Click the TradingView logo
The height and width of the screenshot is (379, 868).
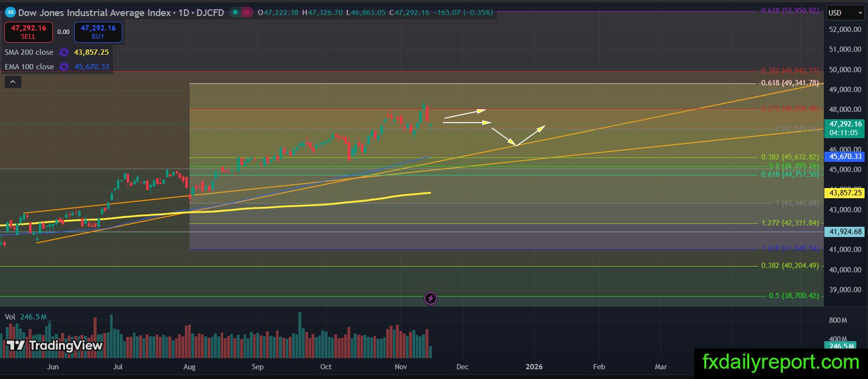pyautogui.click(x=54, y=346)
